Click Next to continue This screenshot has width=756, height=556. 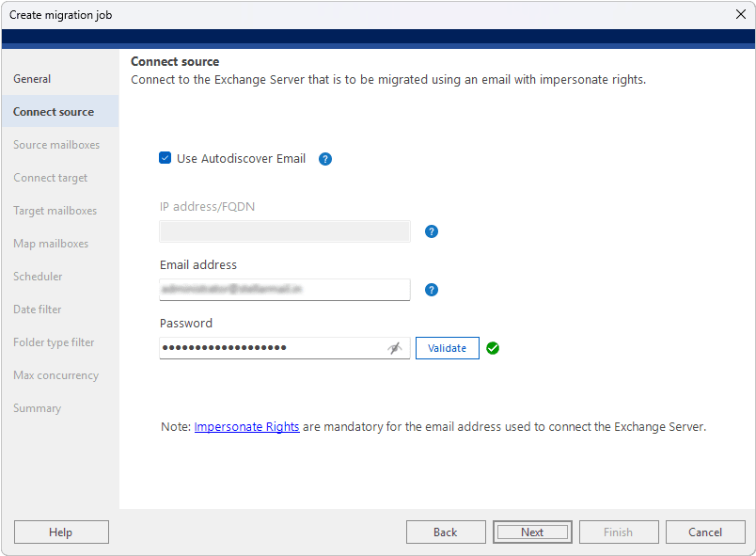pyautogui.click(x=532, y=532)
